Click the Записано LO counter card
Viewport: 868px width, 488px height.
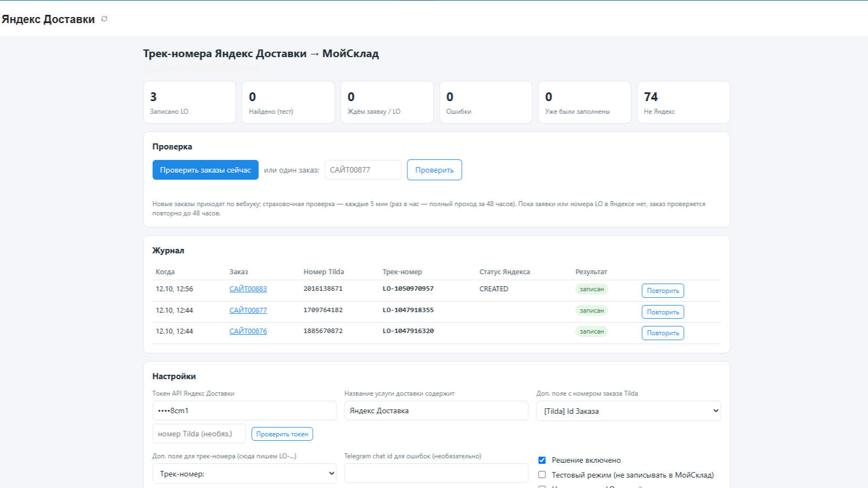click(x=190, y=102)
